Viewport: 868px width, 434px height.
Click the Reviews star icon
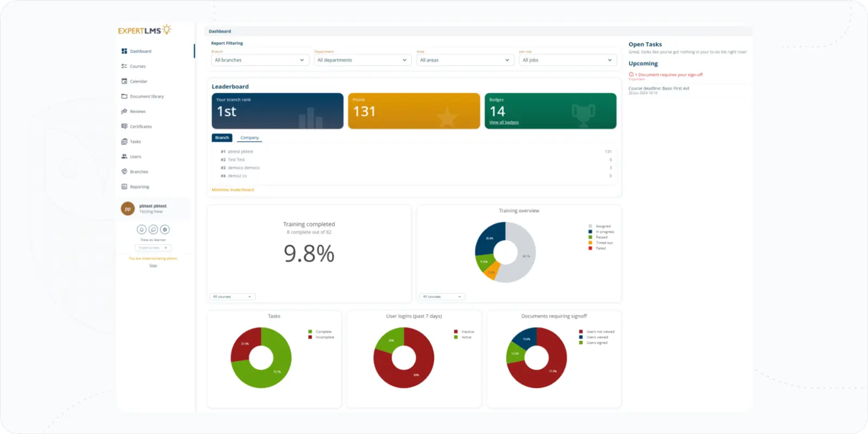tap(124, 111)
